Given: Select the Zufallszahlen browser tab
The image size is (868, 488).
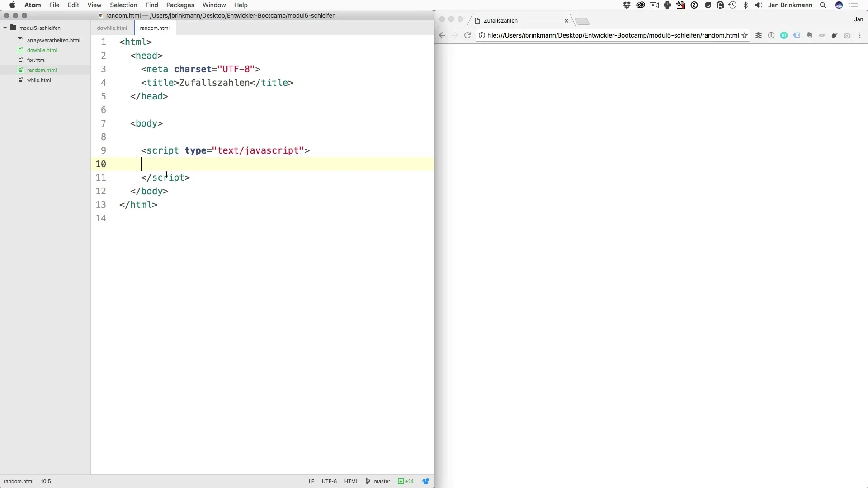Looking at the screenshot, I should [x=520, y=21].
